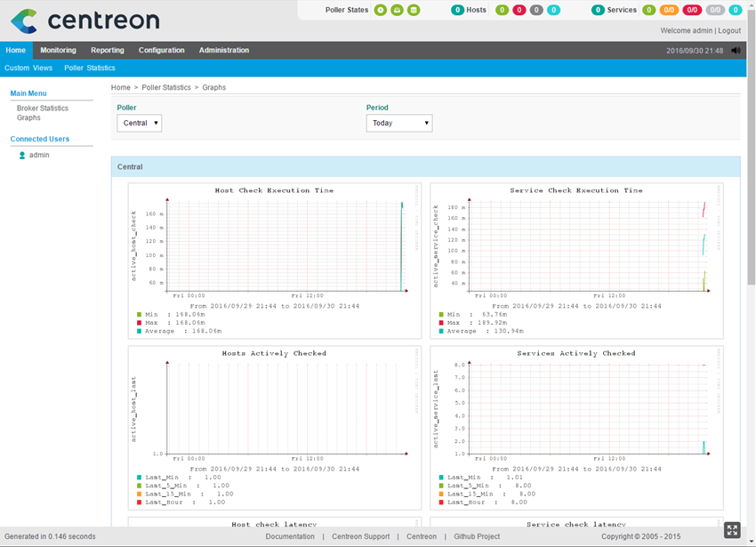756x547 pixels.
Task: Click the Logout link
Action: click(729, 30)
